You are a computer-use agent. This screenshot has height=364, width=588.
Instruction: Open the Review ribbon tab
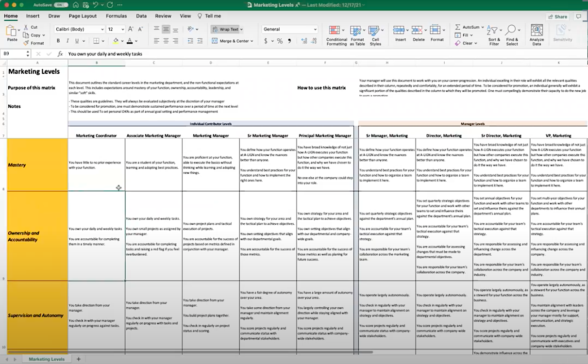(163, 16)
